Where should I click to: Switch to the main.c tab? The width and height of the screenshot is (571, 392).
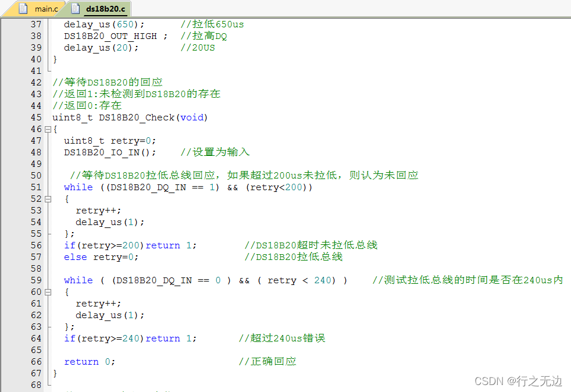tap(47, 9)
